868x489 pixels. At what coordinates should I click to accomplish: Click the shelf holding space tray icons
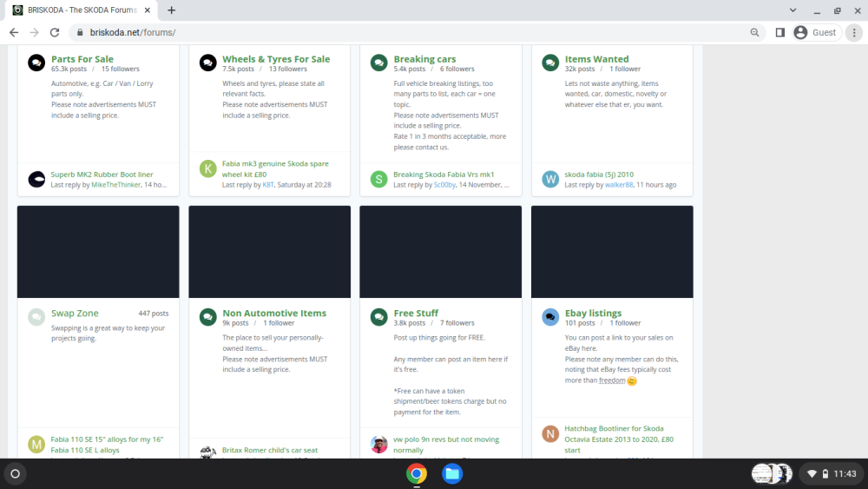772,473
